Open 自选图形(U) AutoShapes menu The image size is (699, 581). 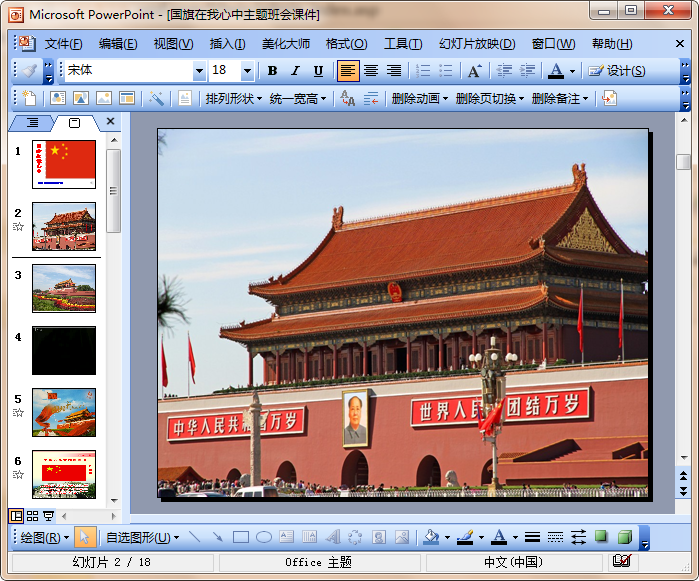pos(143,537)
